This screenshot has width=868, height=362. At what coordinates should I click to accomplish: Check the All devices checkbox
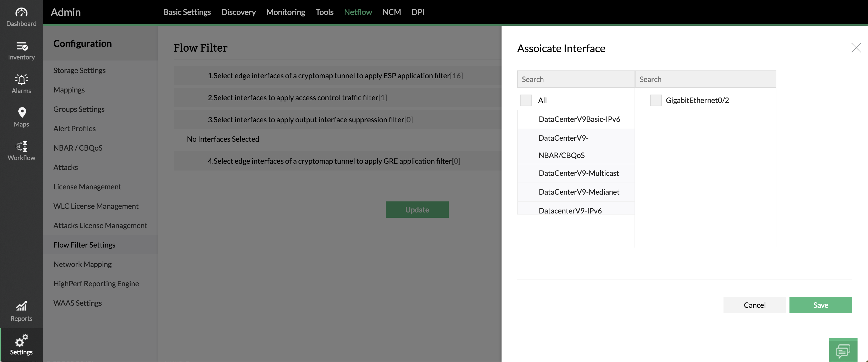tap(526, 100)
